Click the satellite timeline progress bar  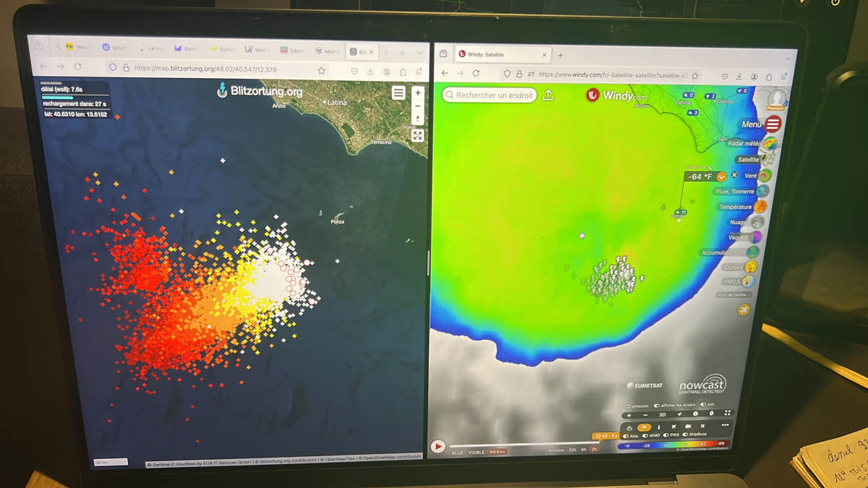click(x=521, y=445)
